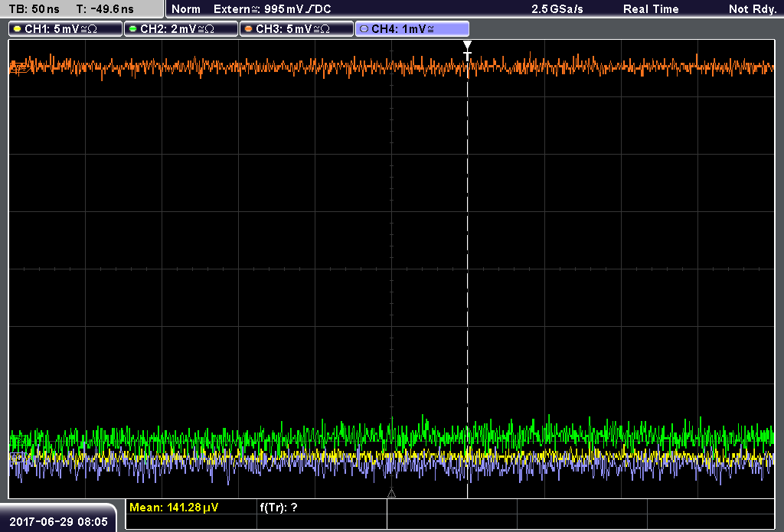
Task: Click CH1 yellow color indicator dot
Action: click(18, 29)
